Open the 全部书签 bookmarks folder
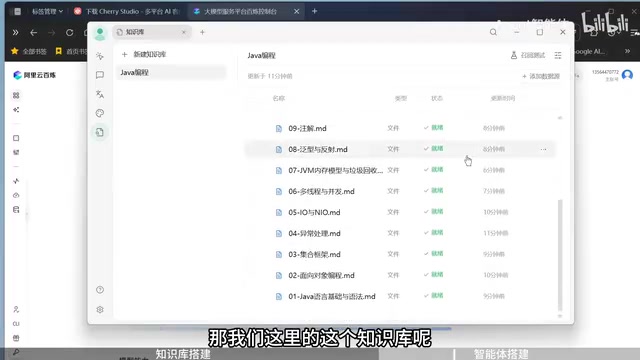640x360 pixels. click(29, 51)
